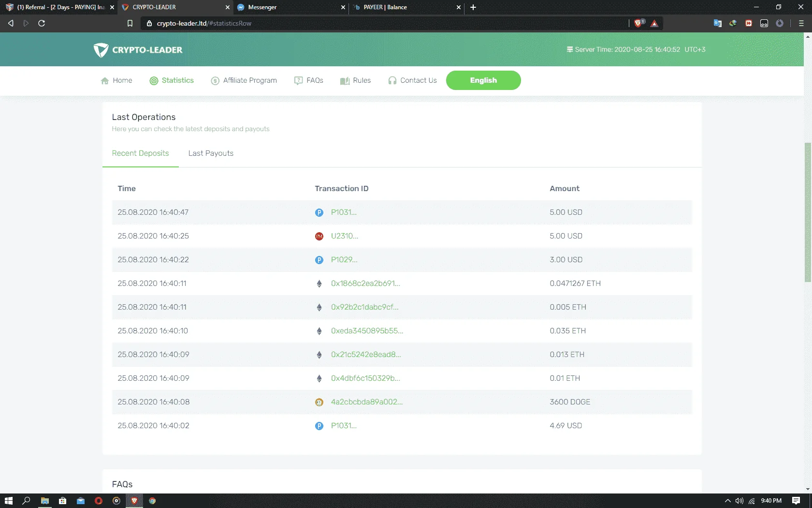Screen dimensions: 812x508
Task: Switch to the Referral PAYING browser tab
Action: coord(58,7)
